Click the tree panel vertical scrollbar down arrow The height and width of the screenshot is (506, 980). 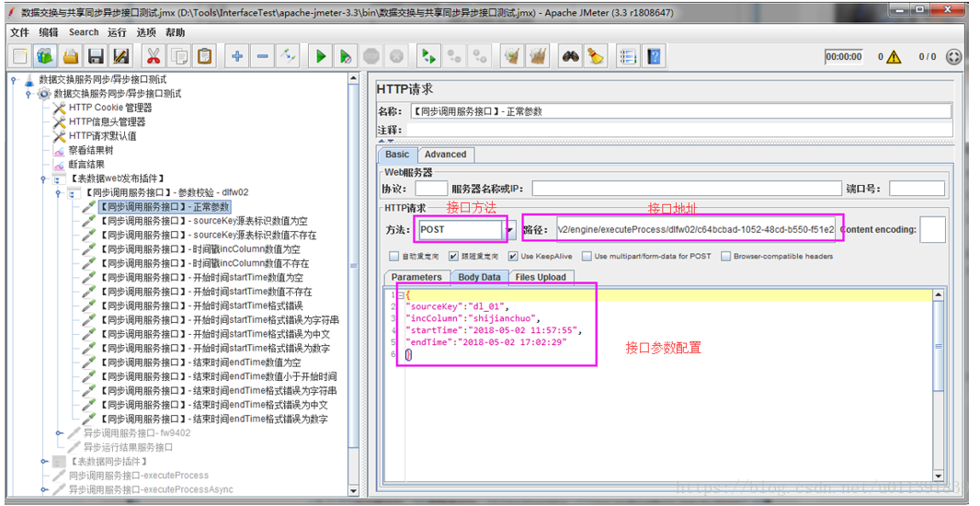point(353,491)
